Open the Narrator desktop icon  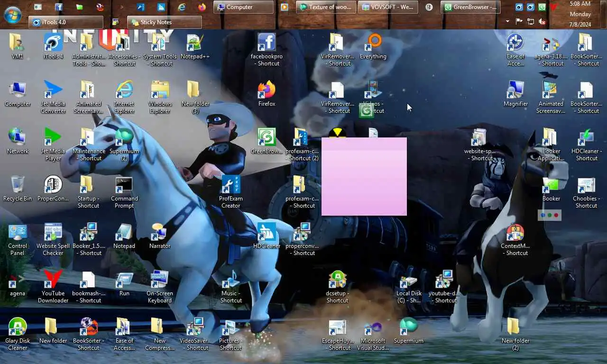tap(160, 236)
